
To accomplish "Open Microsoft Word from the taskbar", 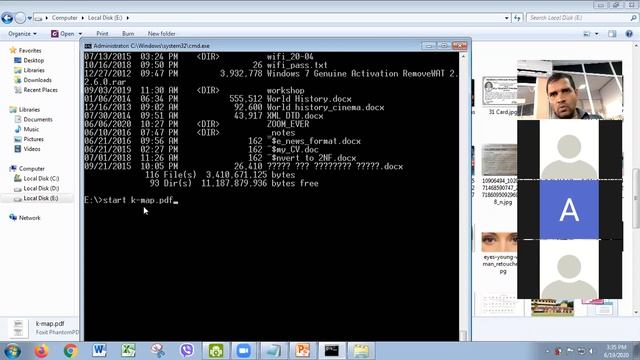I will 99,351.
